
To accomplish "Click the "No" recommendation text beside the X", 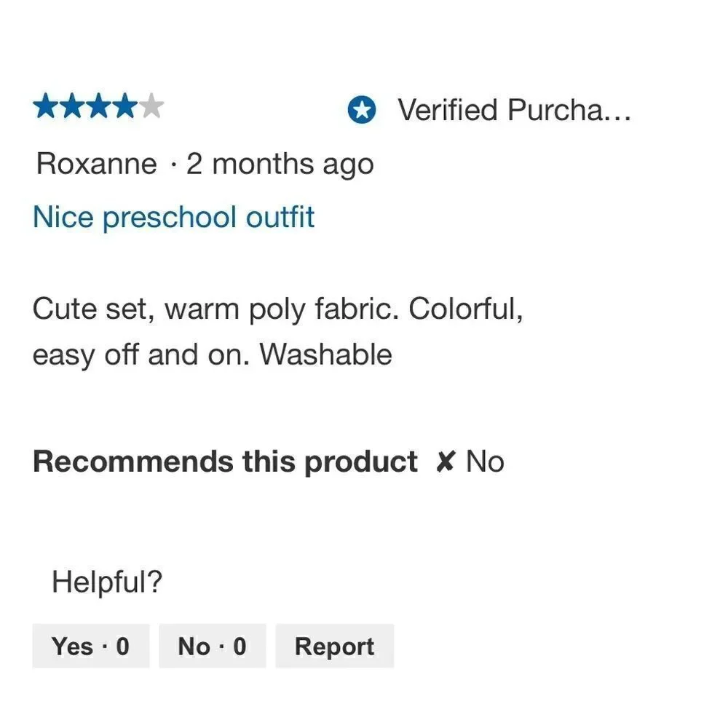I will tap(485, 462).
